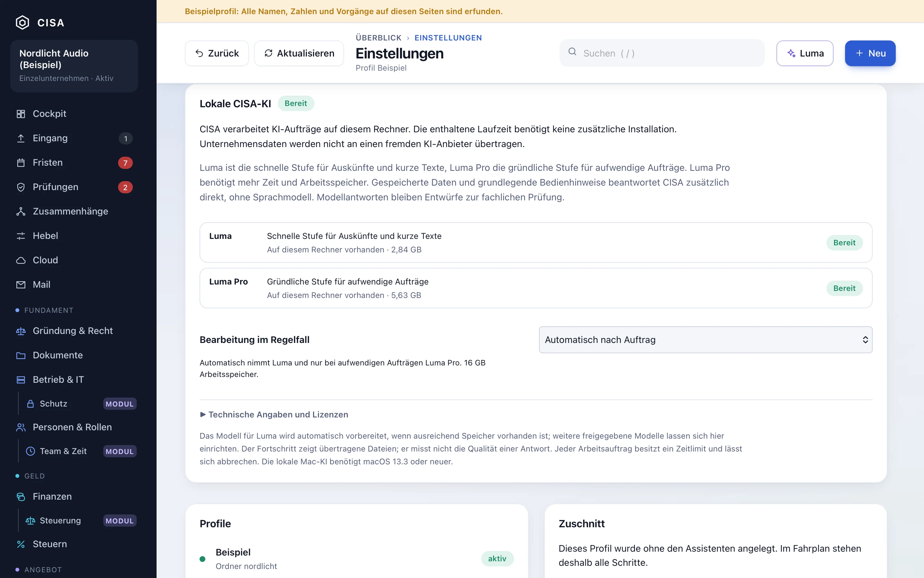Click the scales icon beside Gründung & Recht
924x578 pixels.
point(21,331)
